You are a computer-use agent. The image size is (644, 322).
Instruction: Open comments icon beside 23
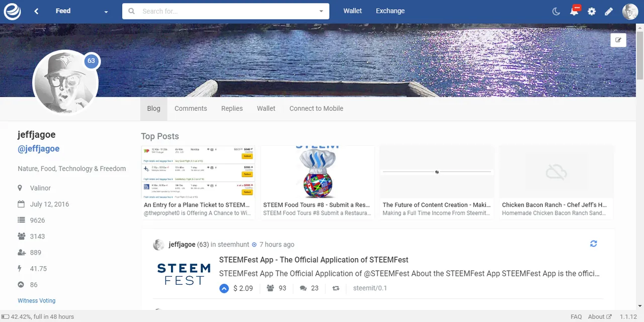[x=303, y=288]
